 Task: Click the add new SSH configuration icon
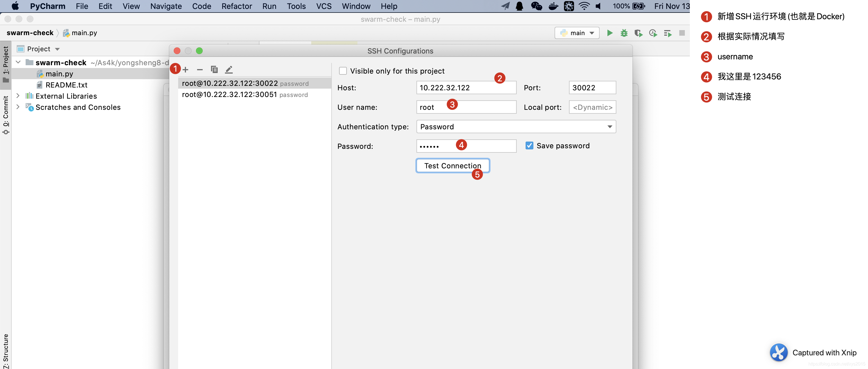[x=185, y=69]
